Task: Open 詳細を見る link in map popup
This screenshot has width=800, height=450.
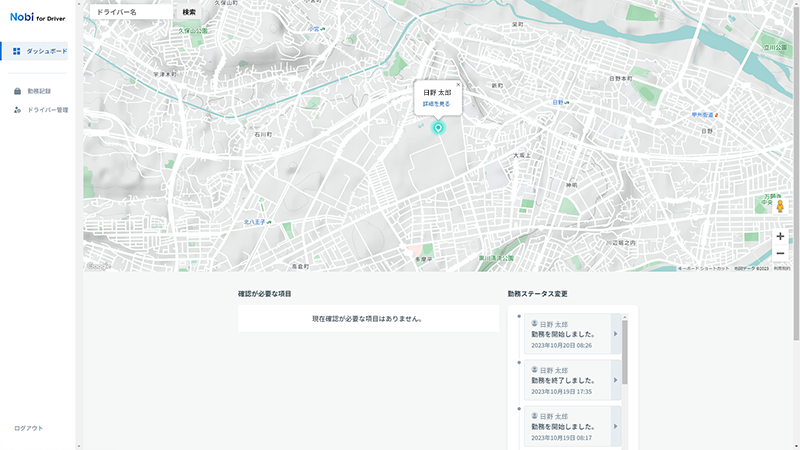Action: [x=436, y=104]
